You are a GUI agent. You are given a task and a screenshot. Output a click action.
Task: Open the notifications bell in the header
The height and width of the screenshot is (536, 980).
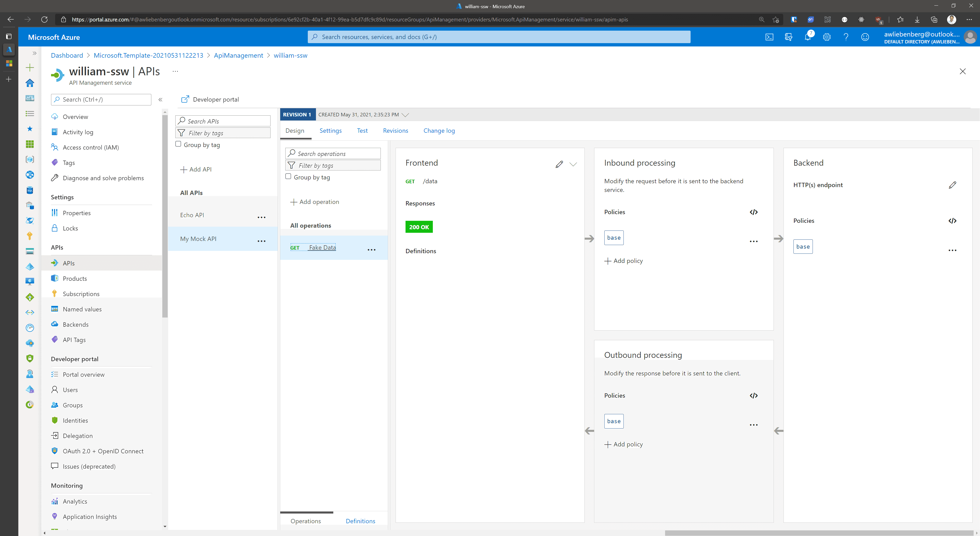coord(807,37)
